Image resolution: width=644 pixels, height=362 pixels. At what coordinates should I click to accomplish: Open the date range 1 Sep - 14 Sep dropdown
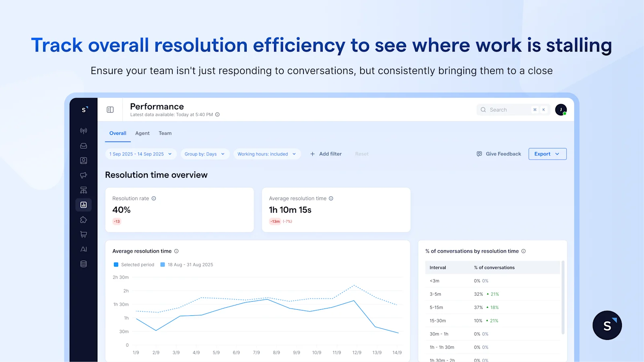[x=140, y=154]
